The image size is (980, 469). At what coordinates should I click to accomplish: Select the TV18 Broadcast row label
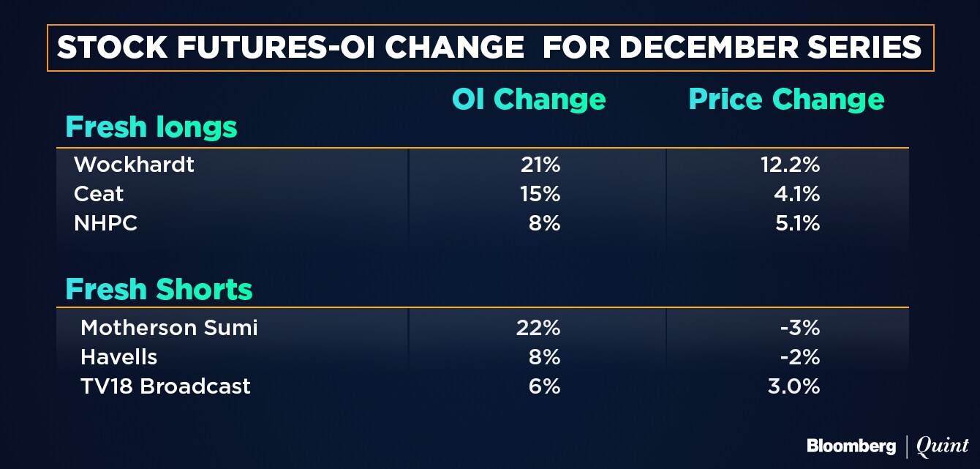pos(165,386)
